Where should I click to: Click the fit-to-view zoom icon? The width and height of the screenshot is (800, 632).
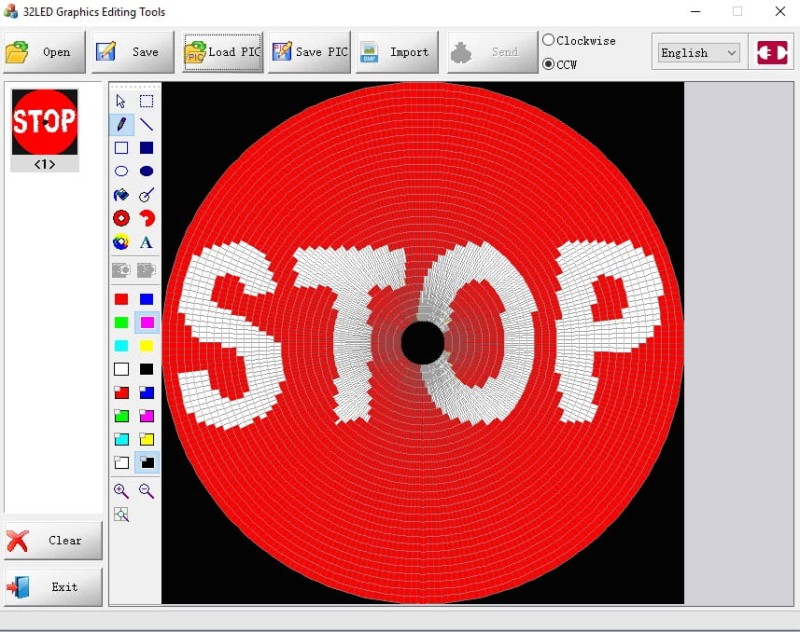click(x=121, y=514)
